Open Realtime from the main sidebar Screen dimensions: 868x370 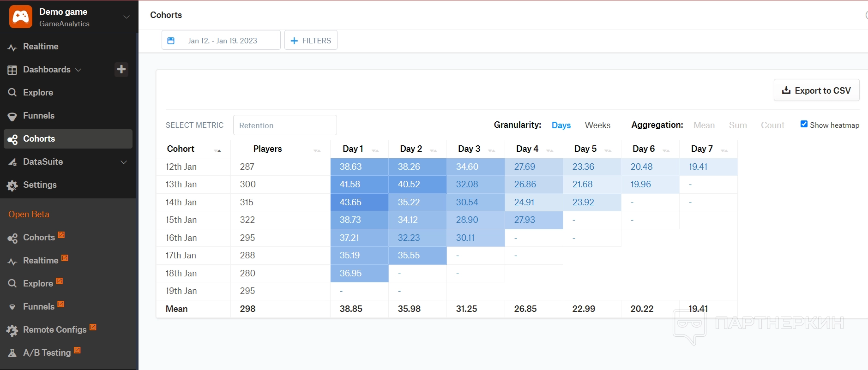[x=41, y=47]
